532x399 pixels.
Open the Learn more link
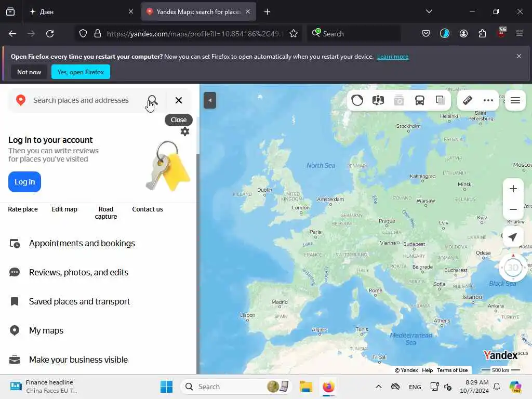click(x=393, y=57)
